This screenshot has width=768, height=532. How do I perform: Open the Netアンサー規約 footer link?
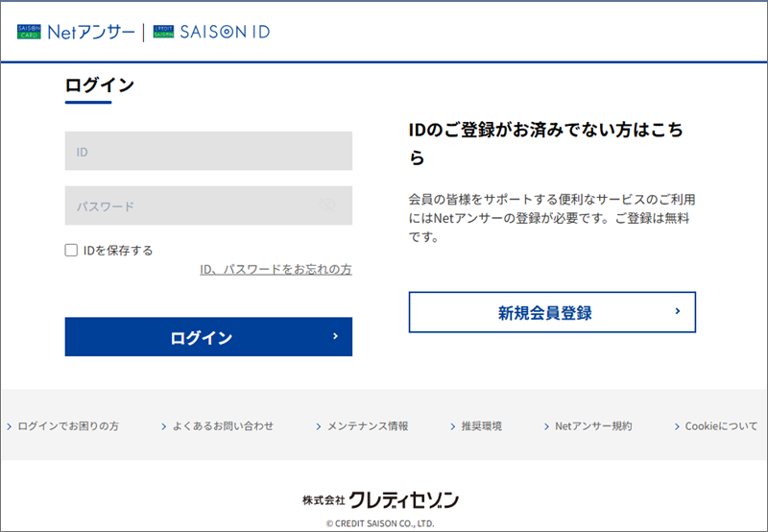point(593,426)
